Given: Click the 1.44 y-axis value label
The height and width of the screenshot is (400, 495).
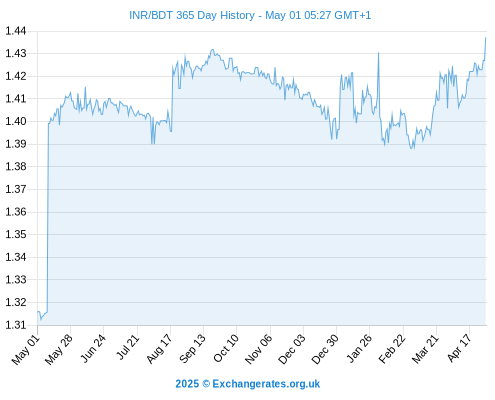Looking at the screenshot, I should [15, 31].
